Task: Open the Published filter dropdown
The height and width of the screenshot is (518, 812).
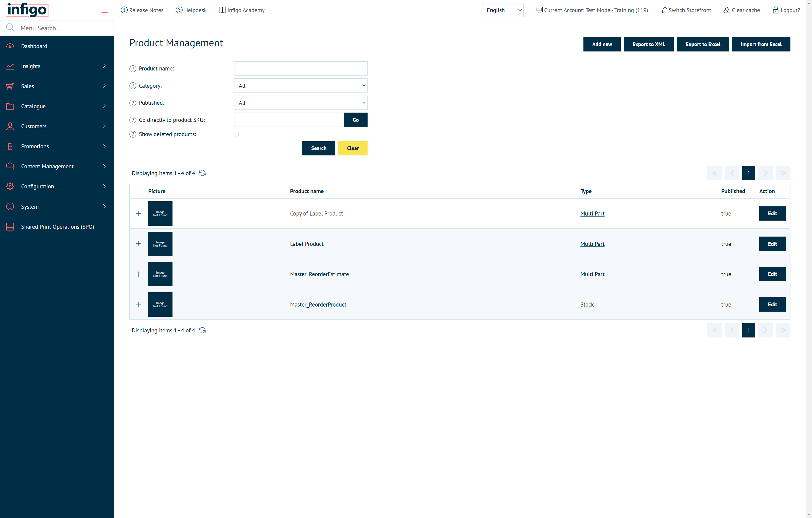Action: pyautogui.click(x=300, y=103)
